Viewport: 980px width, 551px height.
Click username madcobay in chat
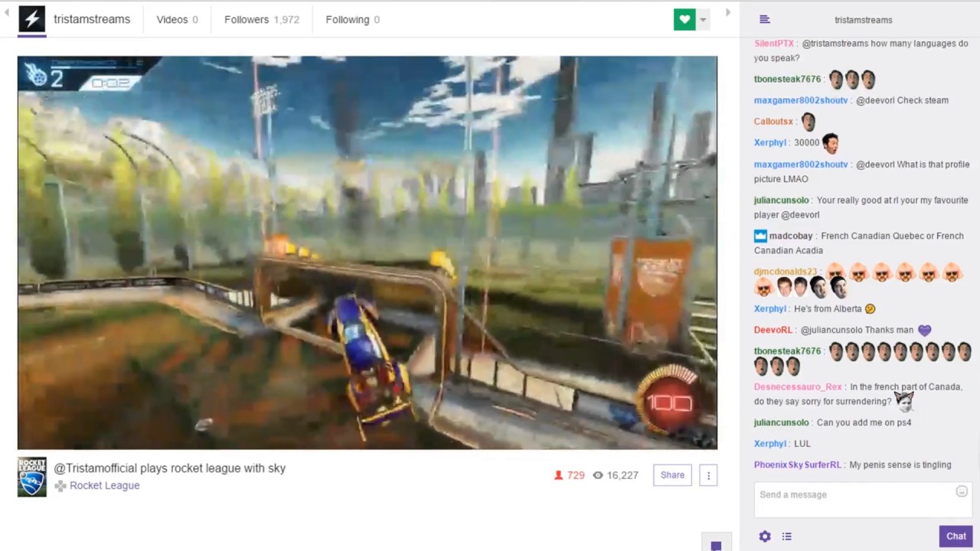pyautogui.click(x=791, y=236)
